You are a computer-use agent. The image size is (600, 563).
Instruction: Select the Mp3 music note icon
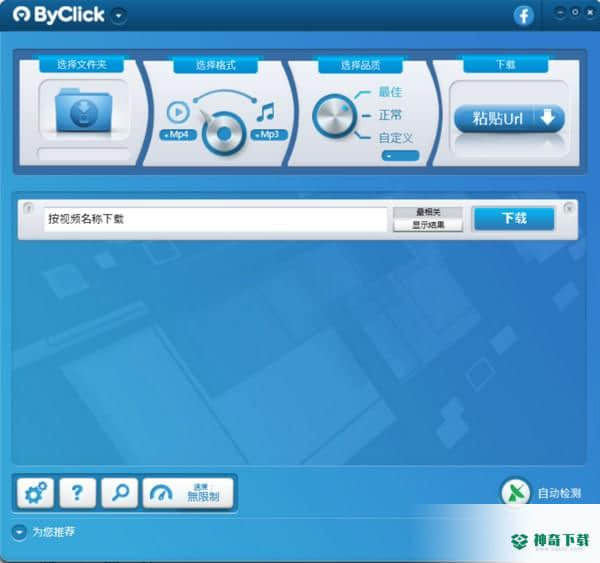266,112
